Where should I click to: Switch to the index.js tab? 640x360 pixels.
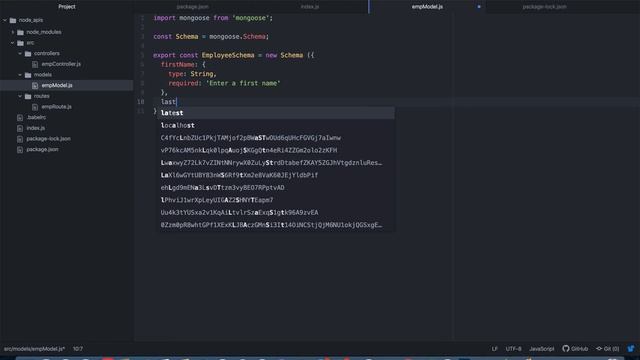point(310,7)
